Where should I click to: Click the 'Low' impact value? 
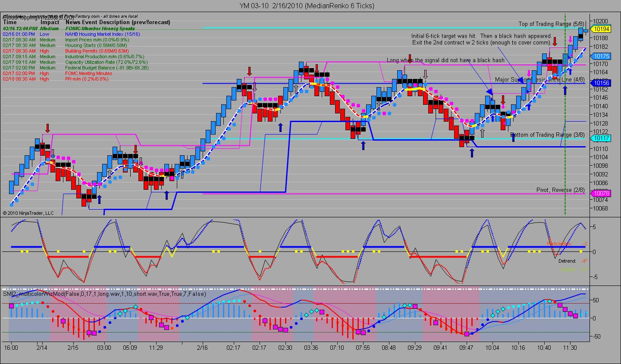[x=44, y=34]
